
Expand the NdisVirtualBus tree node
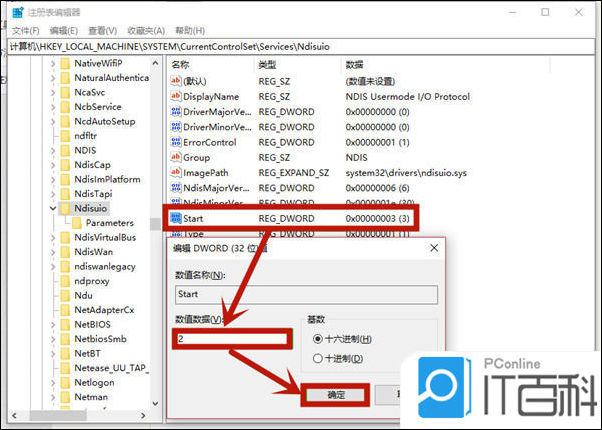click(x=53, y=238)
